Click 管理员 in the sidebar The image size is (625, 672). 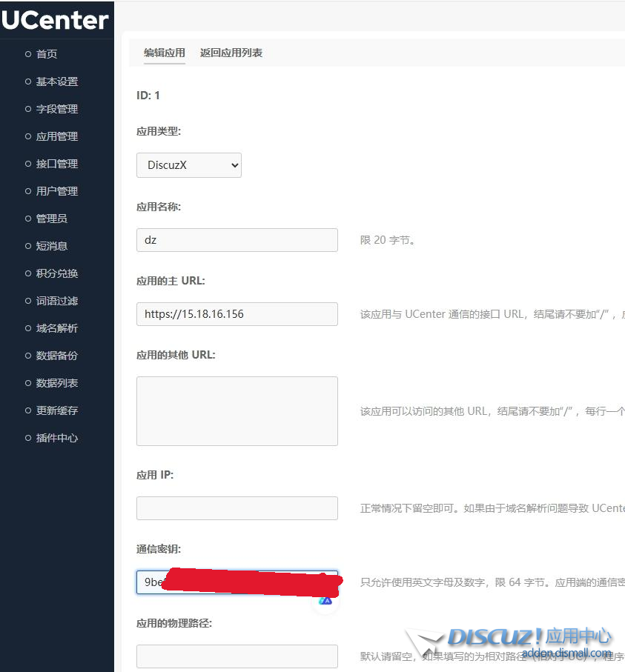click(x=51, y=219)
